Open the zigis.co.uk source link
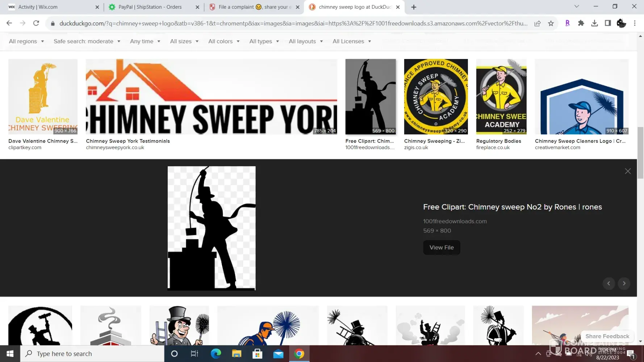This screenshot has height=362, width=644. (x=416, y=148)
